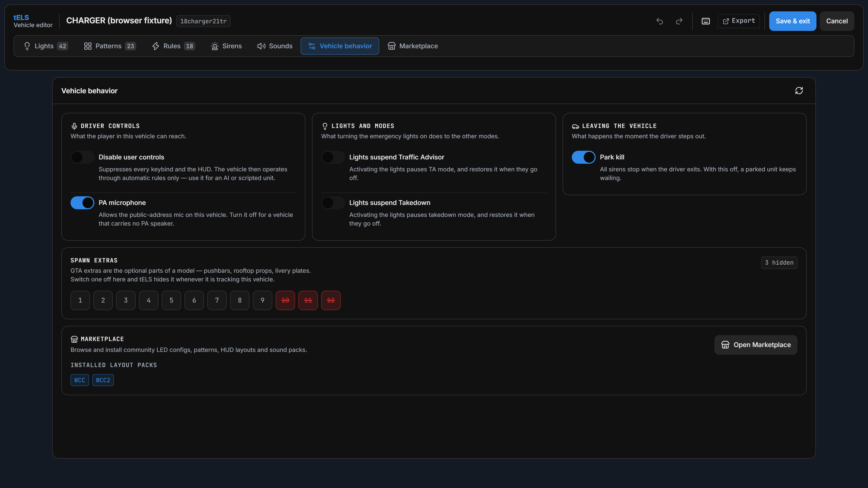
Task: Click Save & exit
Action: 793,21
